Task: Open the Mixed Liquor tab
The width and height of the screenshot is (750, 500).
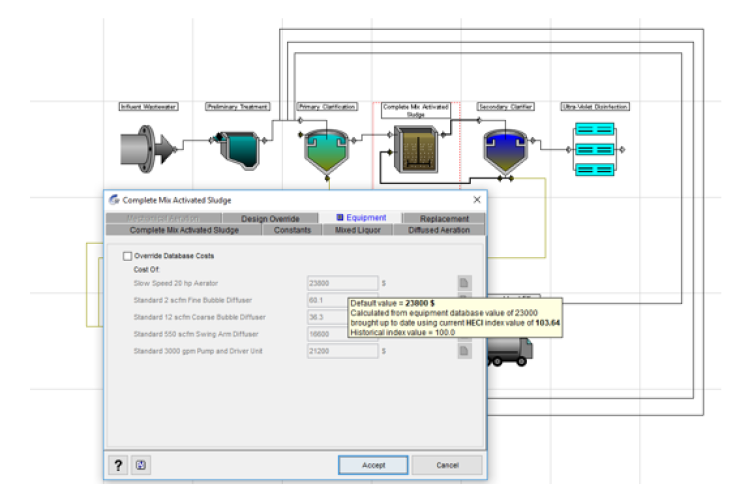Action: click(358, 230)
